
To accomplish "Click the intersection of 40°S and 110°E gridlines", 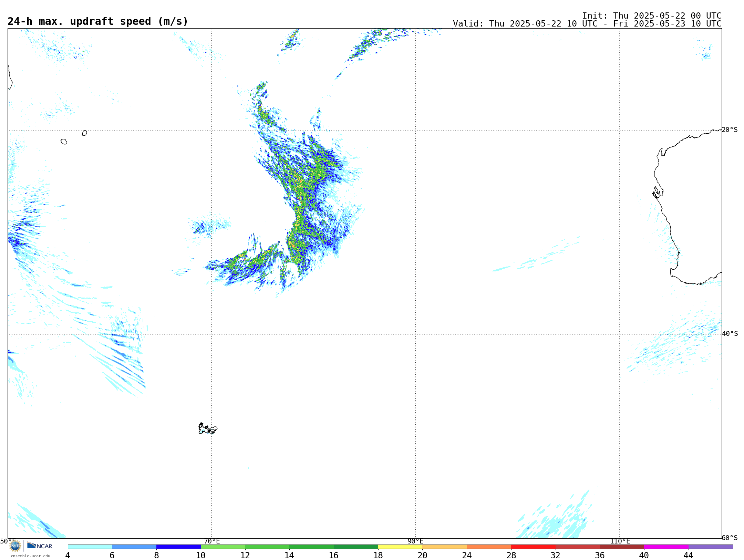I will point(620,334).
